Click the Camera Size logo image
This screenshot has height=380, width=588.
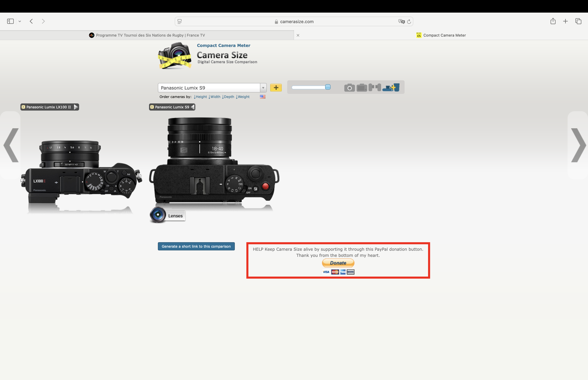pos(175,56)
